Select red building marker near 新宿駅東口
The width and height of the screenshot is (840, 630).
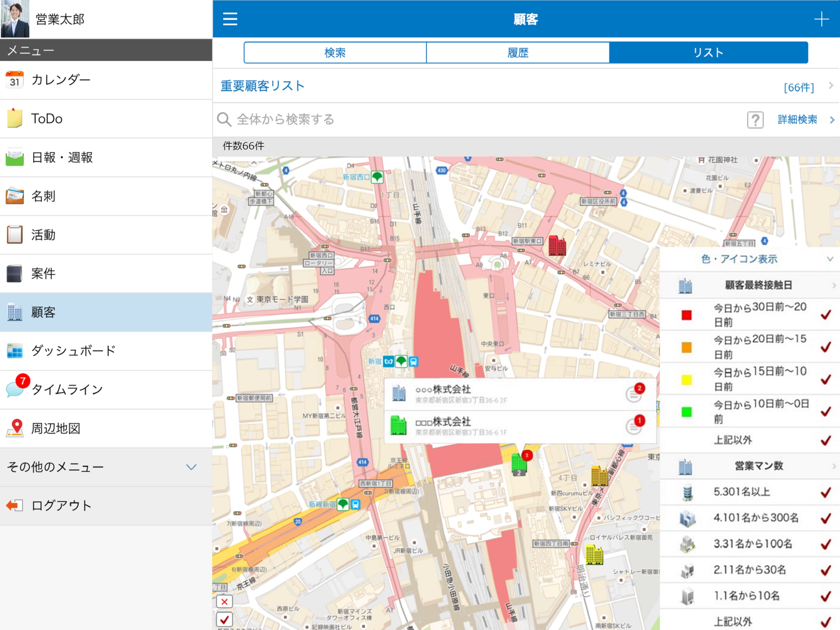(557, 246)
